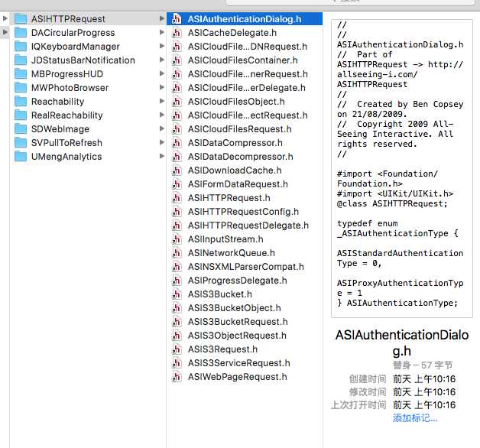The image size is (480, 448).
Task: Click header file icon for ASICacheDelegate.h
Action: tap(177, 33)
